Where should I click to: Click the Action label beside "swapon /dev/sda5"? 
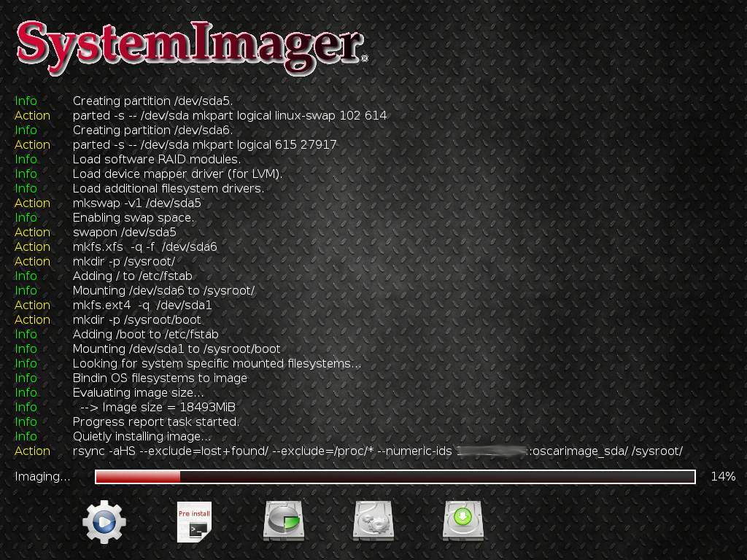pyautogui.click(x=32, y=233)
